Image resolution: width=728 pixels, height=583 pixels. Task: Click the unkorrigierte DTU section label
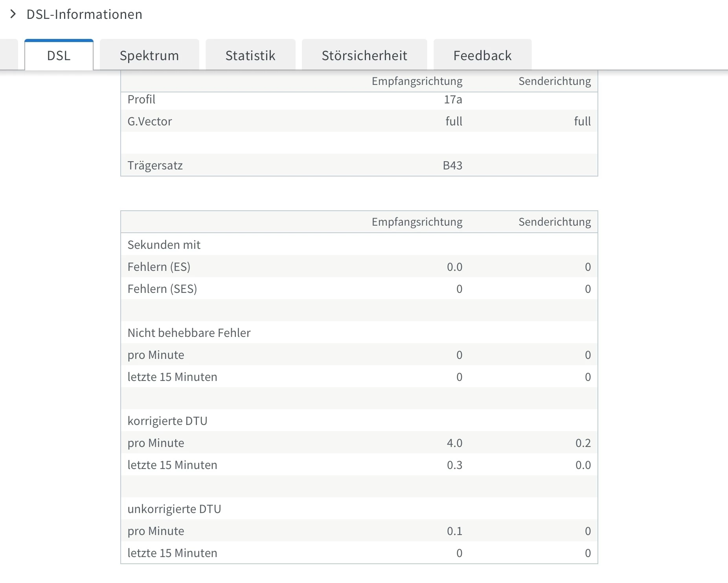[174, 509]
